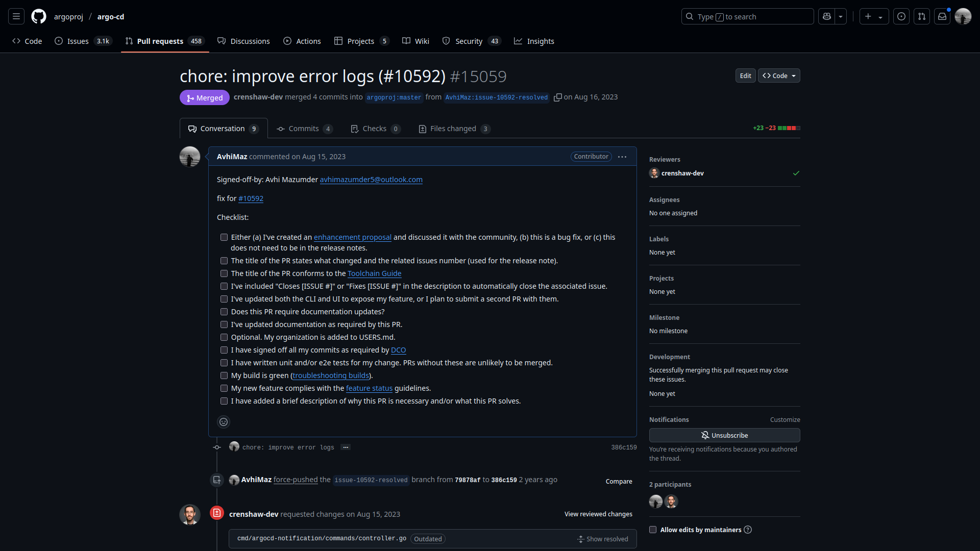This screenshot has height=551, width=980.
Task: Open the Projects sidebar section
Action: (661, 279)
